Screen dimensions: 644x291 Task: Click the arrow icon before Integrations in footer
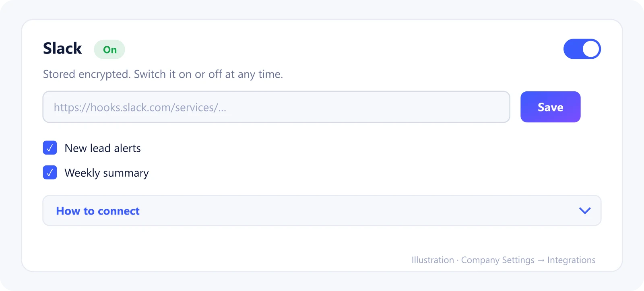click(541, 260)
